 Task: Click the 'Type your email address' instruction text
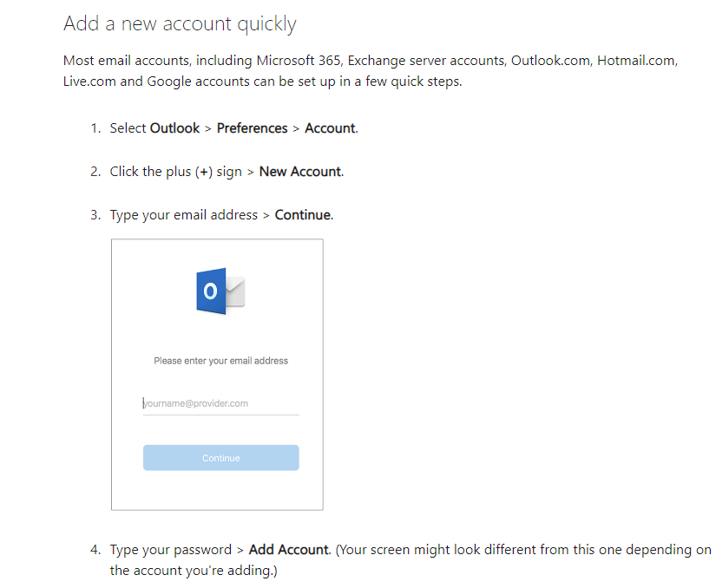[184, 215]
